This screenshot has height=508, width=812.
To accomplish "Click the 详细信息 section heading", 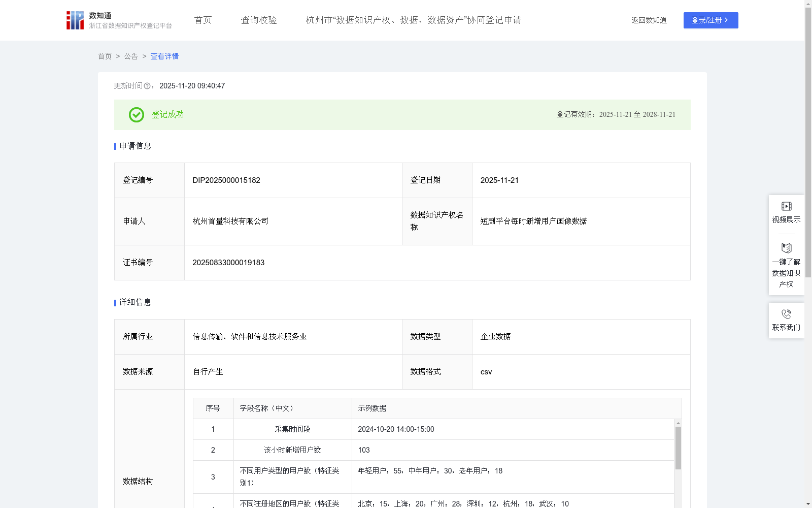I will [x=135, y=303].
